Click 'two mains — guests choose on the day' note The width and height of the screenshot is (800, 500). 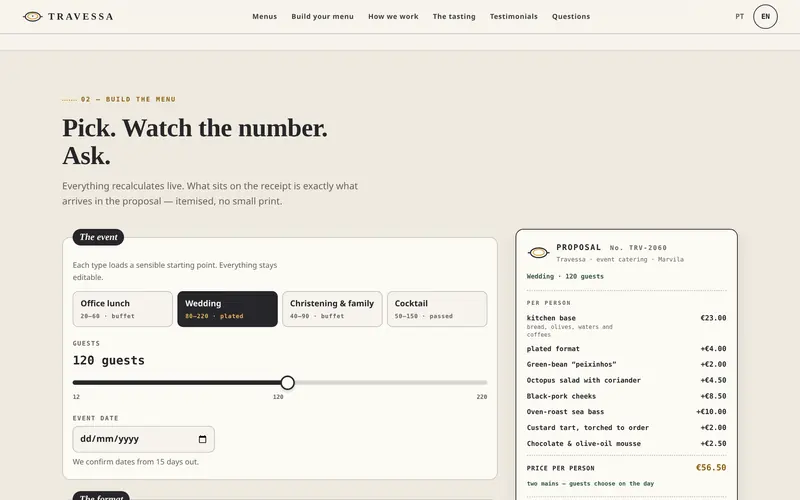pyautogui.click(x=590, y=484)
